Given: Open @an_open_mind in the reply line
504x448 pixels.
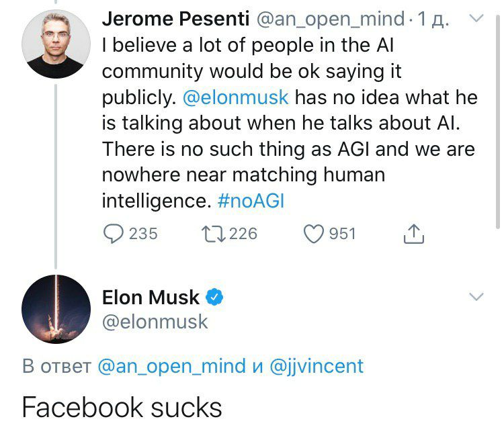Looking at the screenshot, I should pyautogui.click(x=172, y=366).
